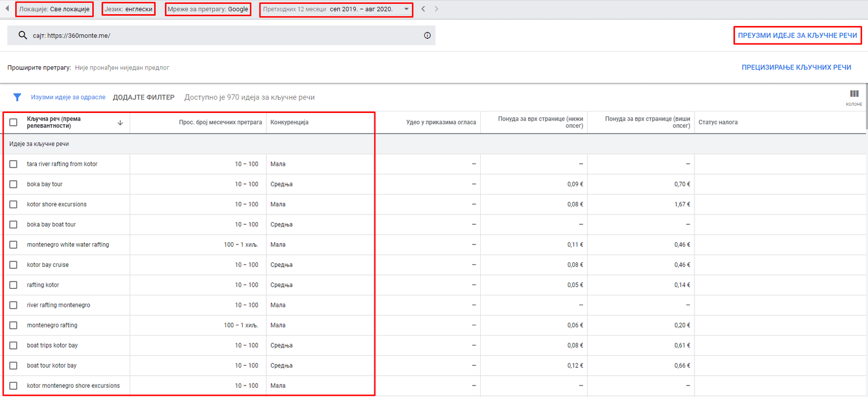Click 'Средња' in rafting kotor row

[x=282, y=285]
